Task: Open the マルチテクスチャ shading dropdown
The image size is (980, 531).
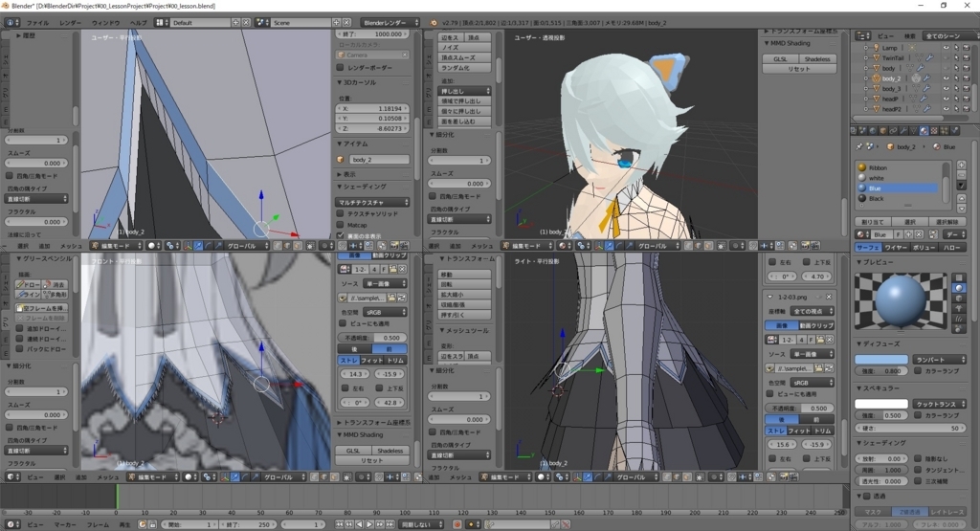Action: point(373,203)
